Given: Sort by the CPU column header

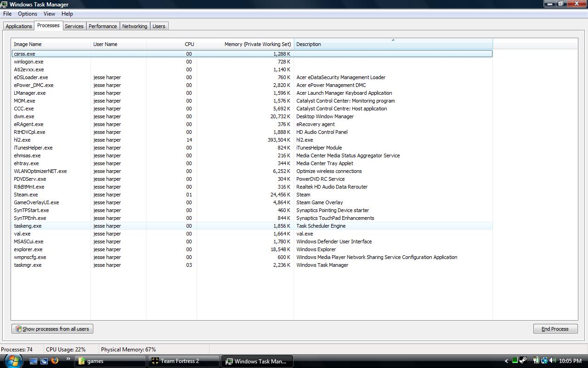Looking at the screenshot, I should [171, 44].
